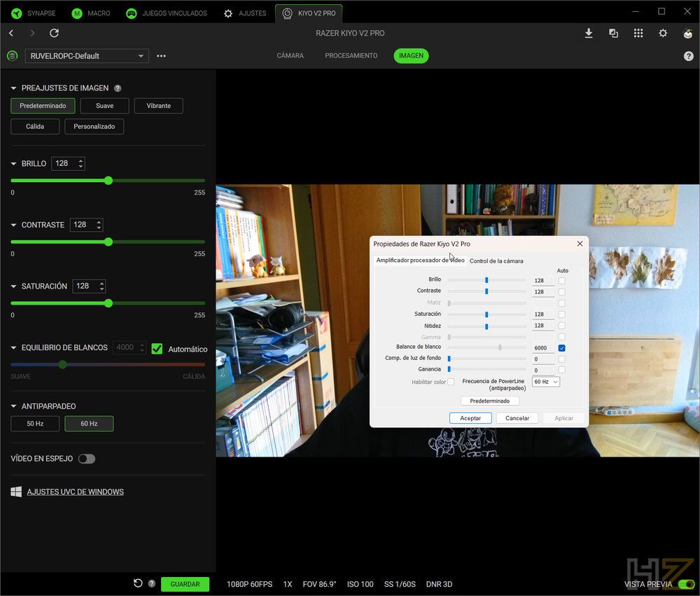Viewport: 700px width, 596px height.
Task: Collapse the Contraste section
Action: [x=13, y=225]
